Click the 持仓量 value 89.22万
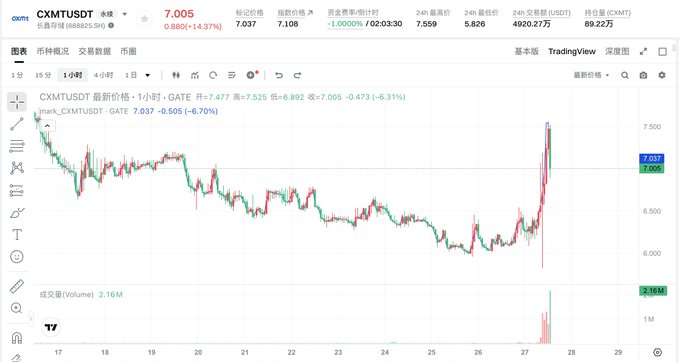 (599, 24)
